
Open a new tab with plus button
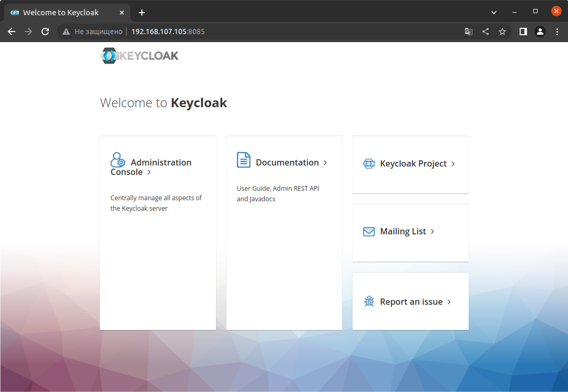142,13
